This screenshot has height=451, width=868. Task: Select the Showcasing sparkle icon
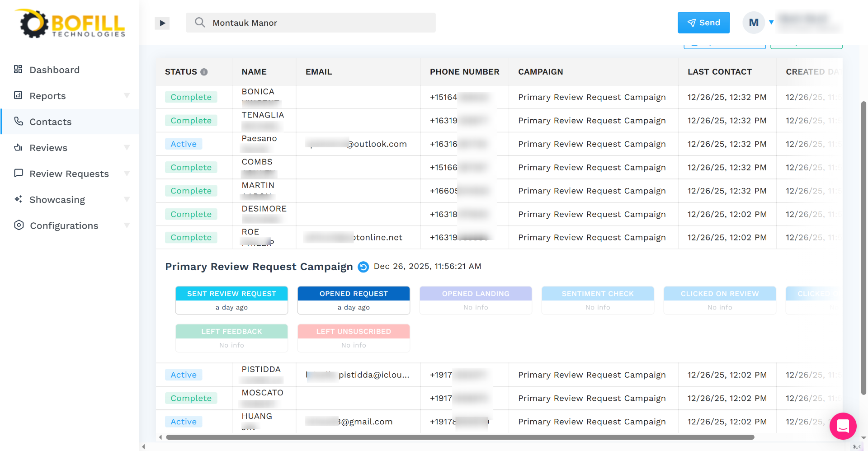pyautogui.click(x=18, y=199)
